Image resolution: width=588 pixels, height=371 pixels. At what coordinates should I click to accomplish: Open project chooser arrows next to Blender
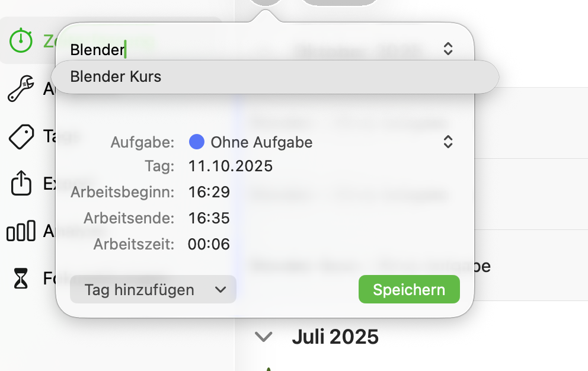click(448, 49)
